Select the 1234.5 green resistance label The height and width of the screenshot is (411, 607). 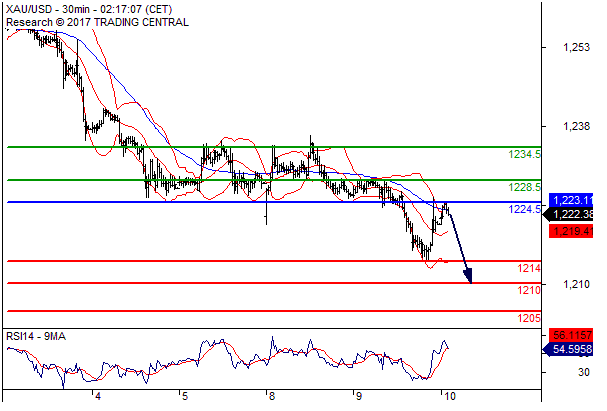[x=524, y=154]
